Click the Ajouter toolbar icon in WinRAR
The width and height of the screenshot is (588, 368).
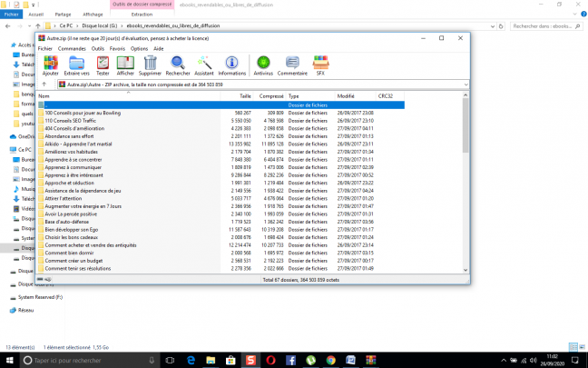coord(51,65)
